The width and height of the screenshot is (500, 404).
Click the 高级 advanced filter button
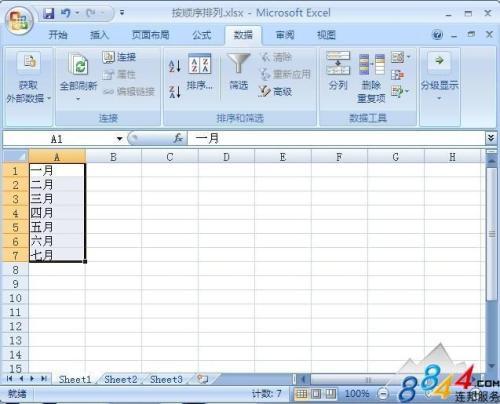[276, 91]
